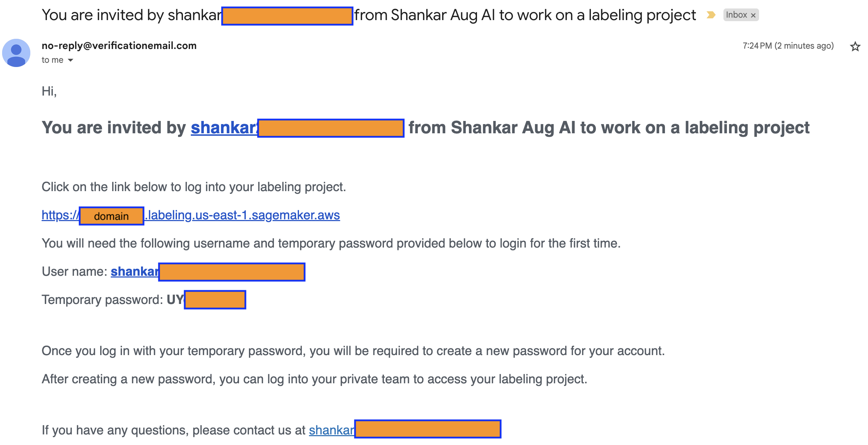Expand recipient details arrow beside "to me"
The image size is (868, 445).
pos(71,60)
